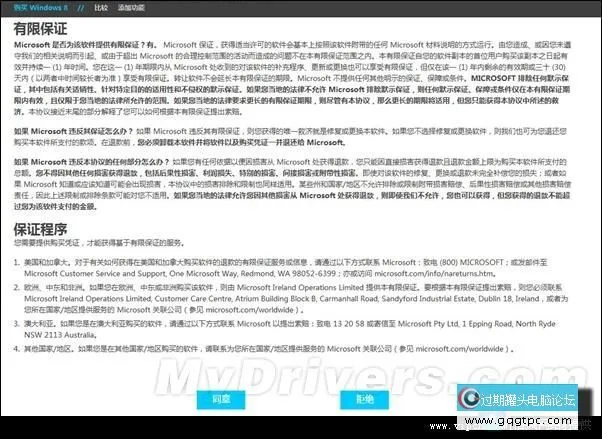This screenshot has height=439, width=602.
Task: Click the 有限保证 heading
Action: pyautogui.click(x=40, y=29)
